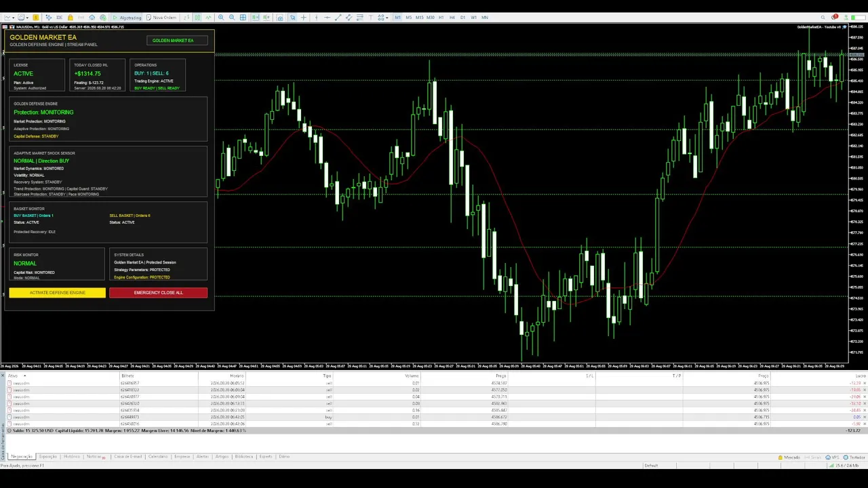
Task: Open the Diário tab
Action: [x=284, y=457]
